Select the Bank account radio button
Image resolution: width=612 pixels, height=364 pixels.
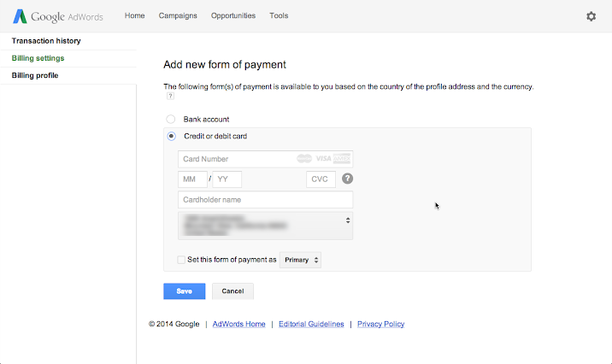point(171,120)
